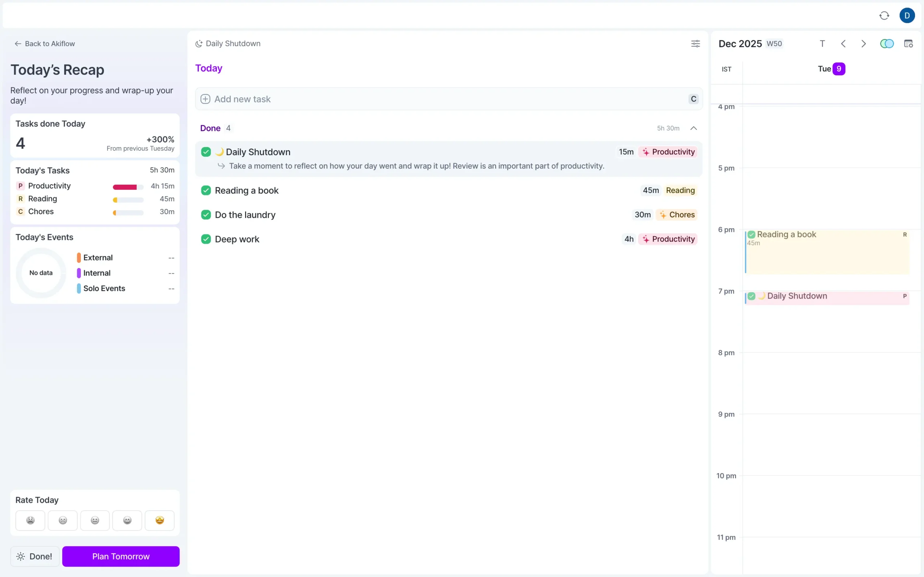Uncheck the Deep work task
924x577 pixels.
(206, 239)
